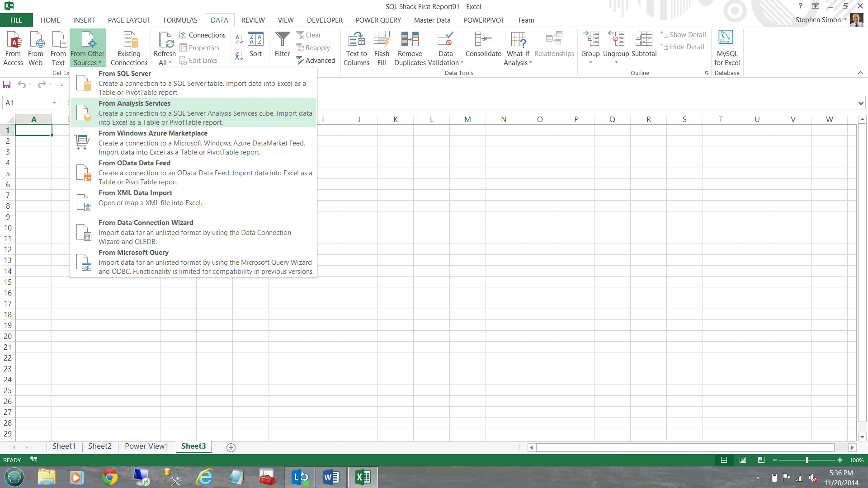Click the Subtotal icon
The height and width of the screenshot is (488, 868).
644,40
